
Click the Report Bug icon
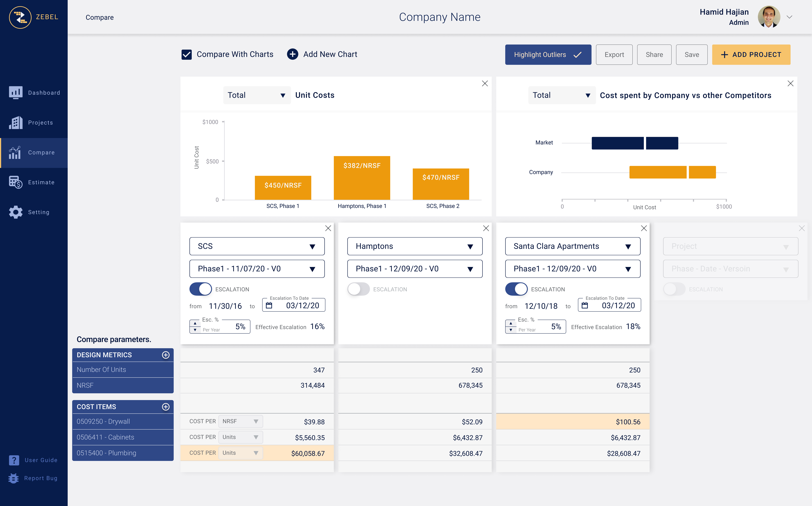click(13, 478)
